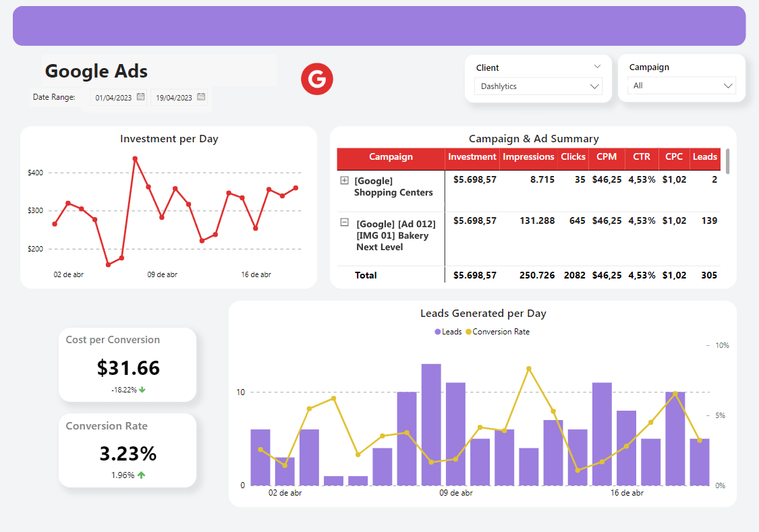Click the Campaign & Ad Summary table scrollbar
The height and width of the screenshot is (532, 759).
(727, 161)
